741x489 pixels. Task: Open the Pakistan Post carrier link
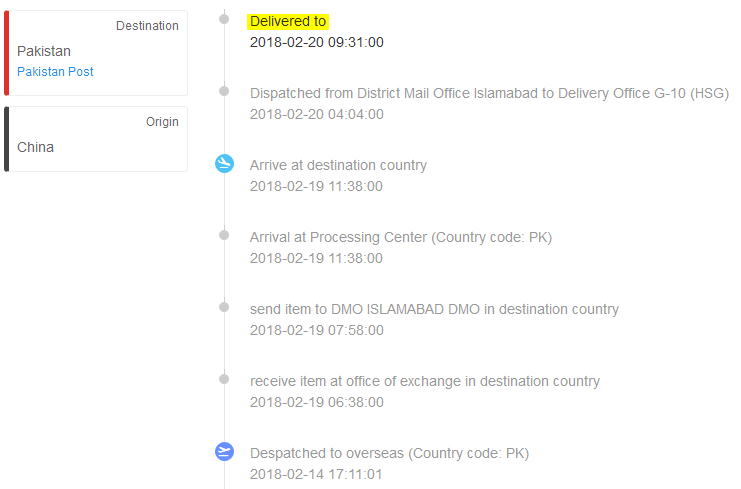(x=55, y=71)
